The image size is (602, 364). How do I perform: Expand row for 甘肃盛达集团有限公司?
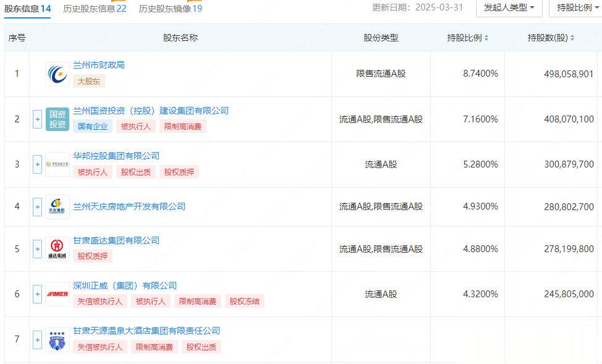37,249
